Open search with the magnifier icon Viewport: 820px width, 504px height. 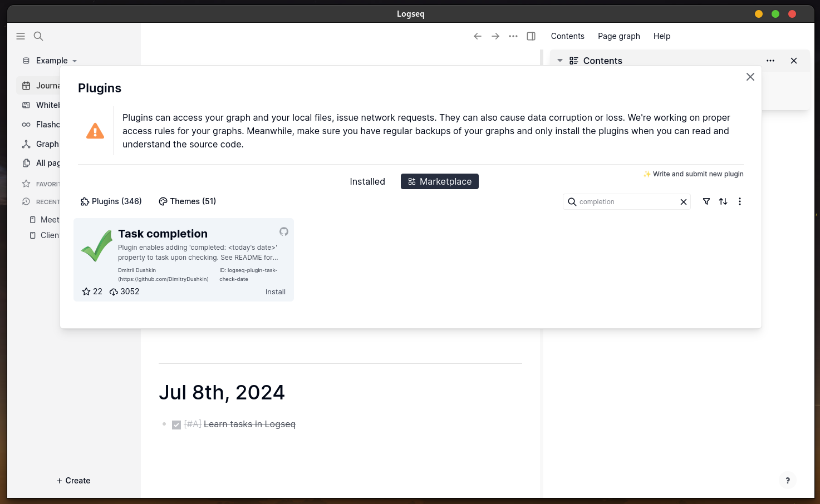click(x=38, y=36)
